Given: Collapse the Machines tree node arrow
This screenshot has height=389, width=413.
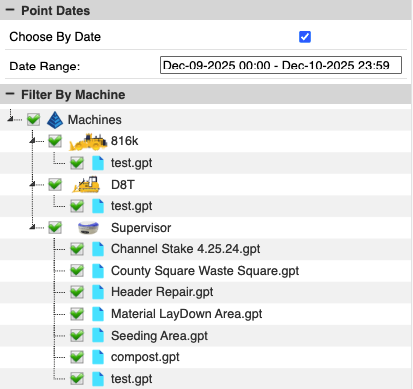Looking at the screenshot, I should point(11,118).
